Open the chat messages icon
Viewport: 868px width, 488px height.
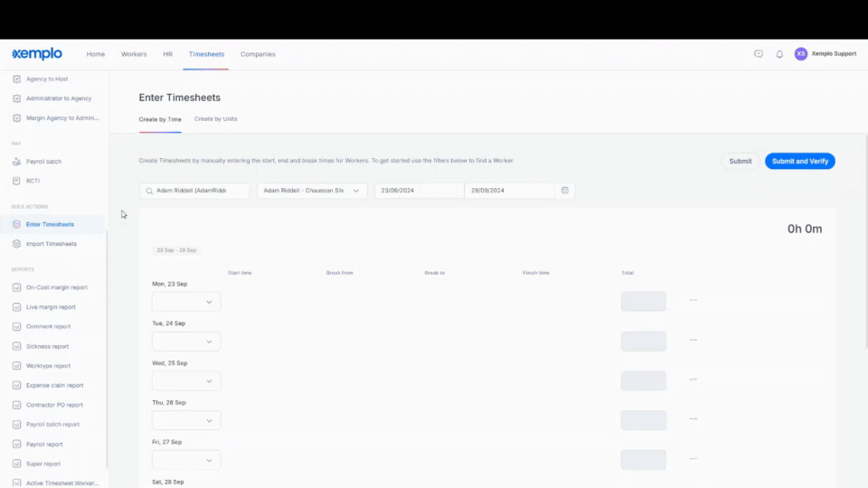759,53
